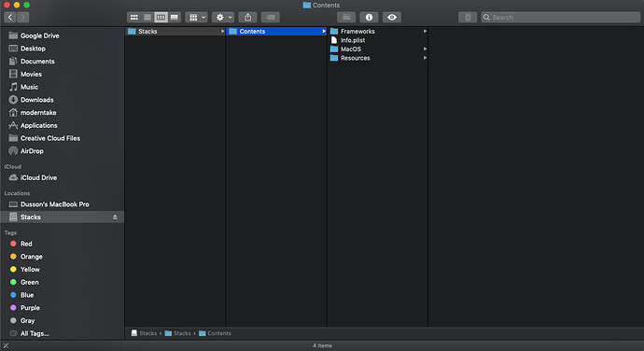This screenshot has width=644, height=351.
Task: Click the Edit Tags toolbar button
Action: pos(271,17)
